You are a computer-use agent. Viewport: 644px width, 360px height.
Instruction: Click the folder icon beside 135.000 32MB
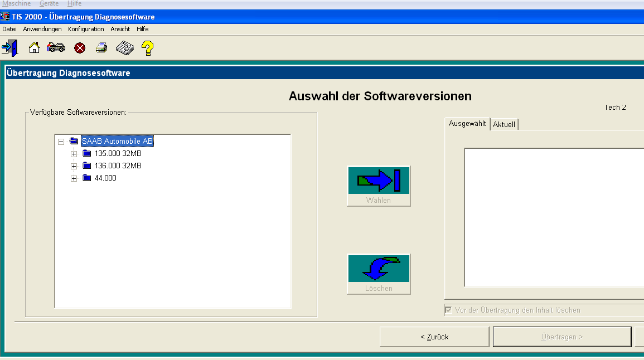(x=86, y=153)
